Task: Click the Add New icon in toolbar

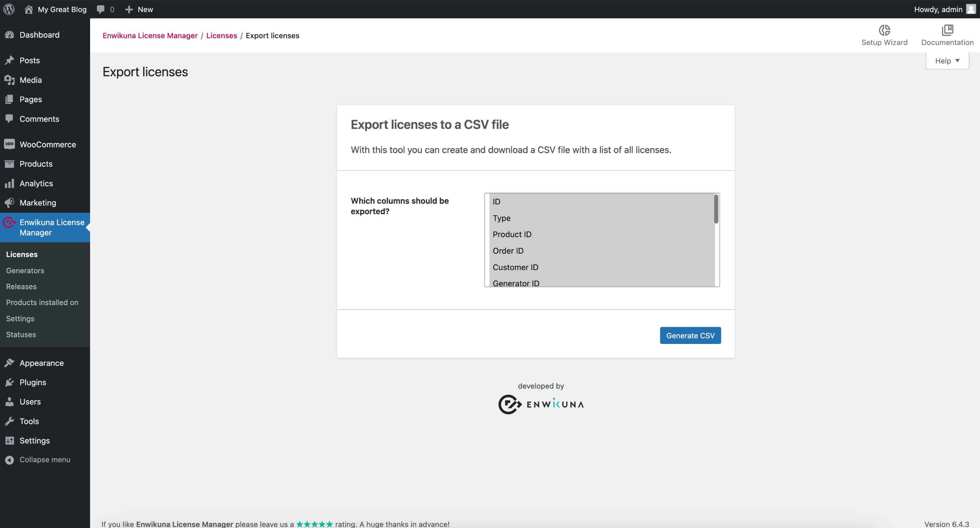Action: click(130, 9)
